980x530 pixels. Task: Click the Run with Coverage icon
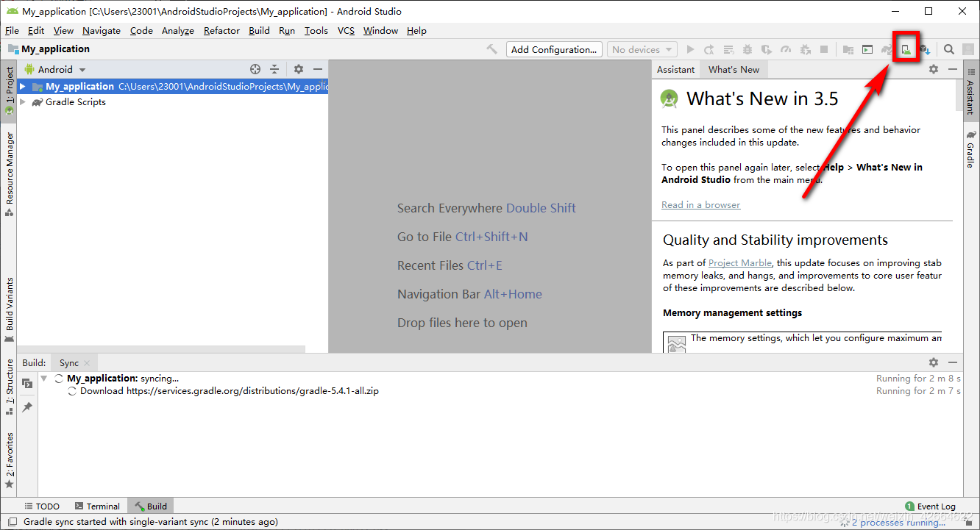click(x=767, y=49)
